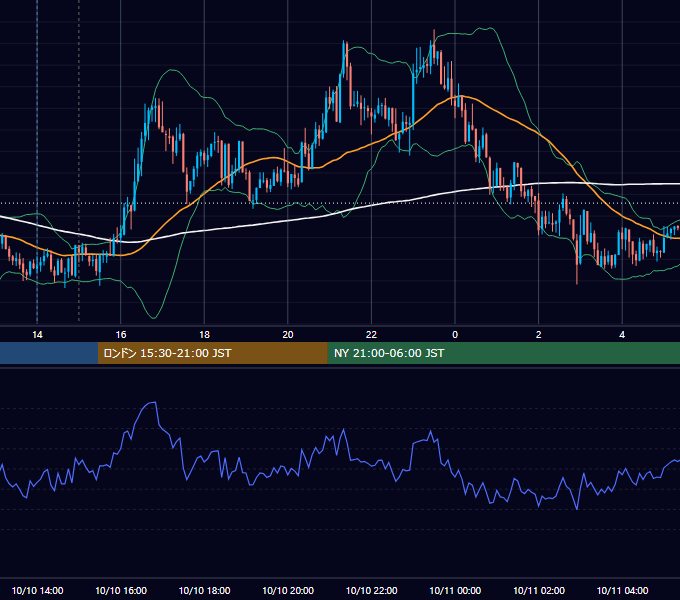This screenshot has height=600, width=680.
Task: Click the oscillator low point near 03:00
Action: (577, 509)
